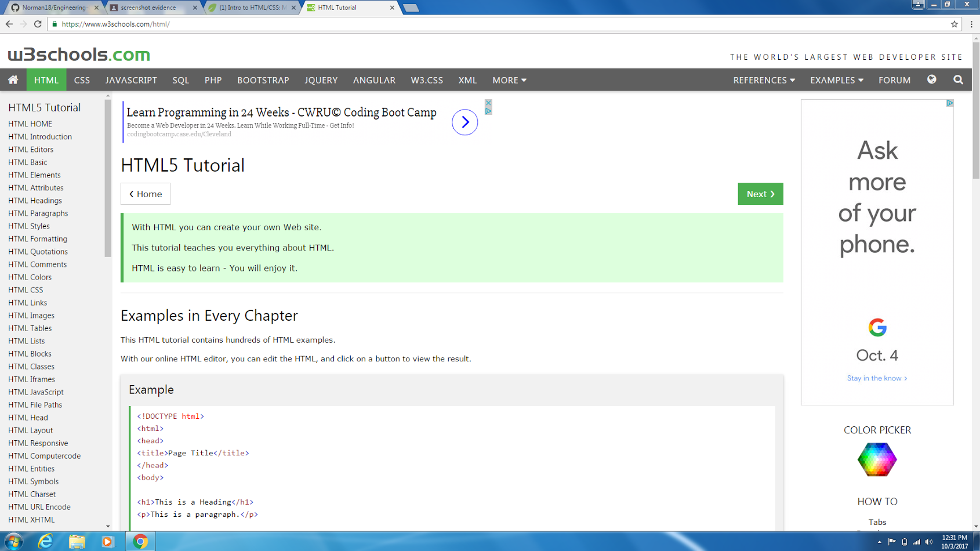Click the Home back button
The height and width of the screenshot is (551, 980).
pyautogui.click(x=146, y=194)
